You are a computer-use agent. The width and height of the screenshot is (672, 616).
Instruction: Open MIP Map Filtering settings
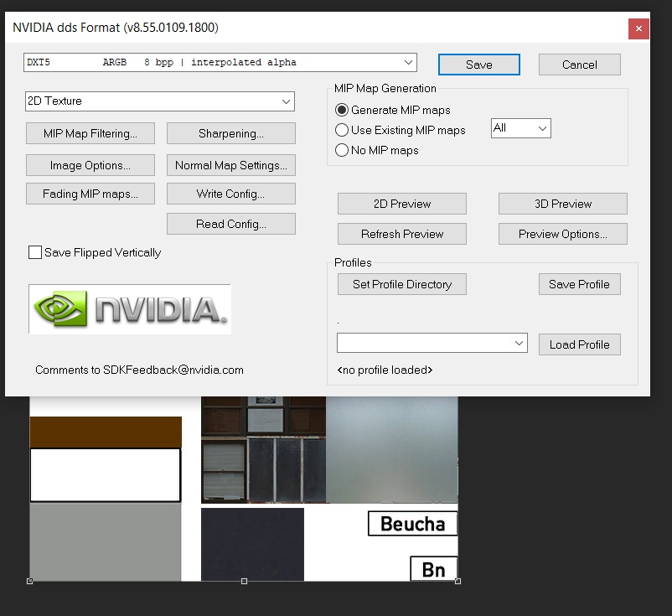click(90, 133)
